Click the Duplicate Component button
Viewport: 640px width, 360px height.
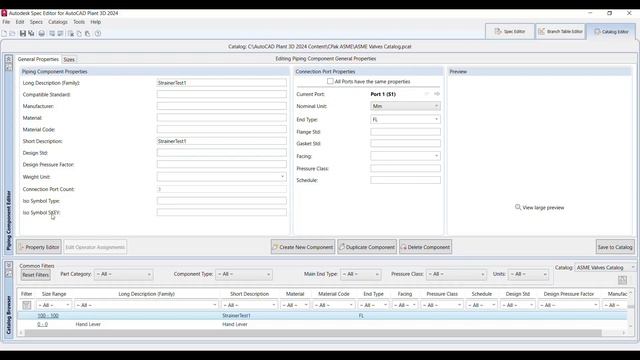pyautogui.click(x=367, y=247)
